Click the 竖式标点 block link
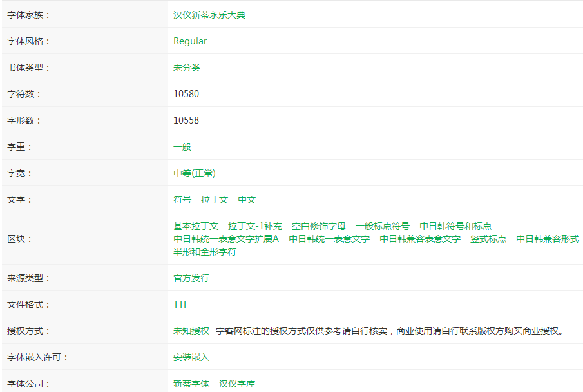This screenshot has height=392, width=583. coord(488,239)
